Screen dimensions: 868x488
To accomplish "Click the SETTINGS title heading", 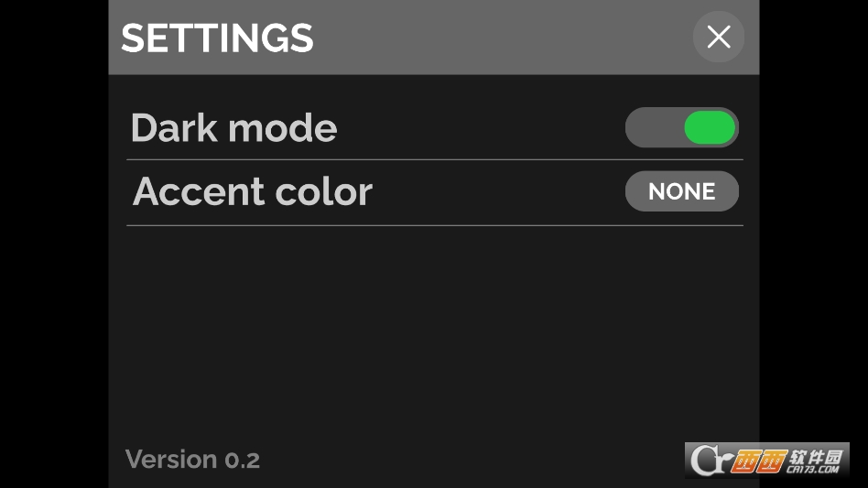I will coord(217,38).
